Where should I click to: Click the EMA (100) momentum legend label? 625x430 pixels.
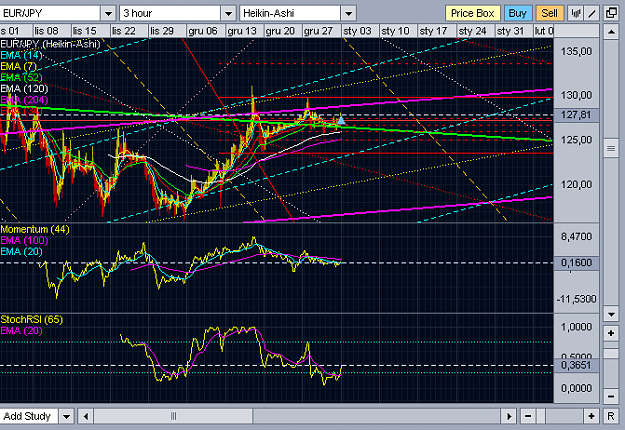click(x=24, y=241)
